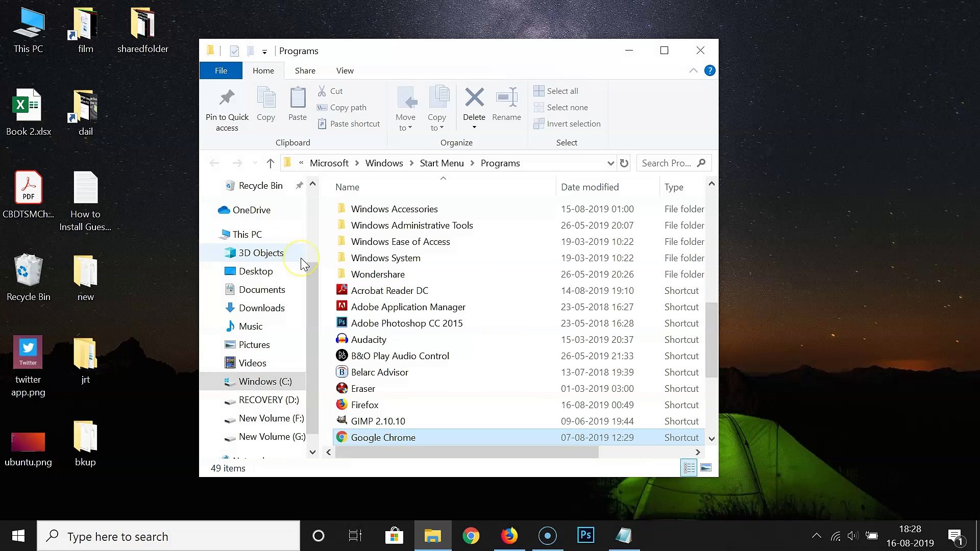This screenshot has width=980, height=551.
Task: Click Copy path in the ribbon
Action: (x=341, y=107)
